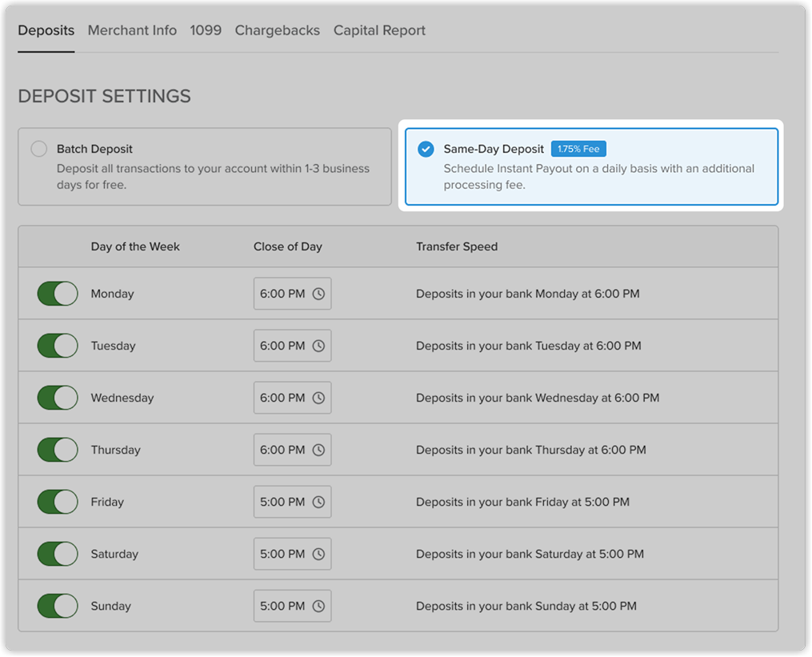The width and height of the screenshot is (812, 657).
Task: Click the DEPOSIT SETTINGS heading
Action: point(105,96)
